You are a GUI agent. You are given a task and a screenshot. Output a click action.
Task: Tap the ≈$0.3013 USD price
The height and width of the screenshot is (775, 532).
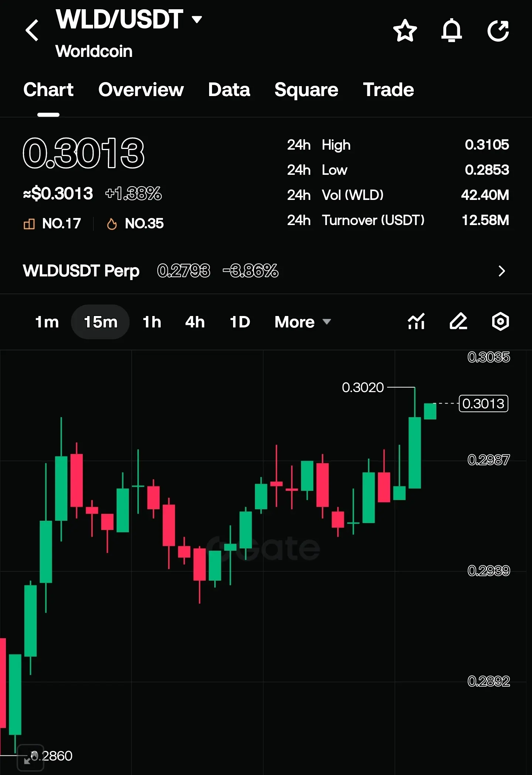coord(58,193)
